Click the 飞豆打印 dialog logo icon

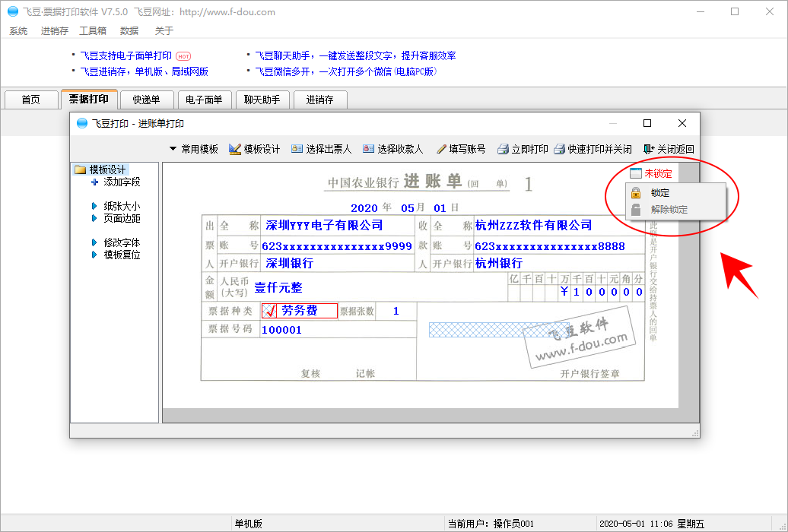pos(82,123)
